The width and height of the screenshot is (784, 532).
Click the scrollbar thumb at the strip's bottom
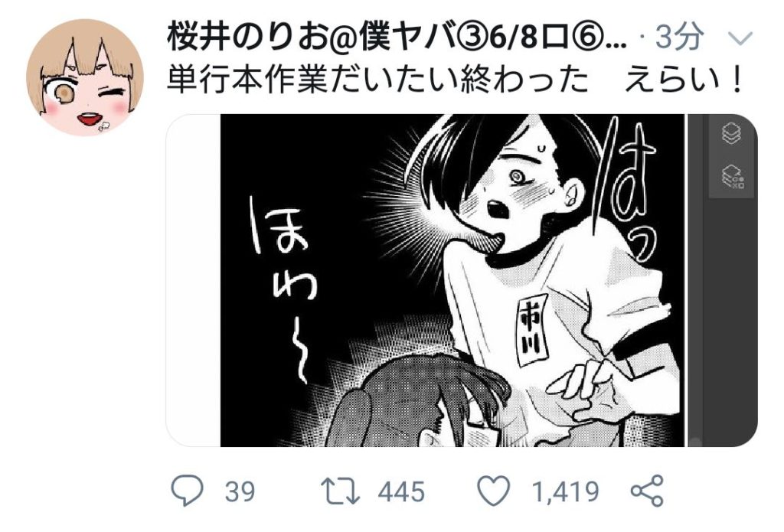[695, 442]
